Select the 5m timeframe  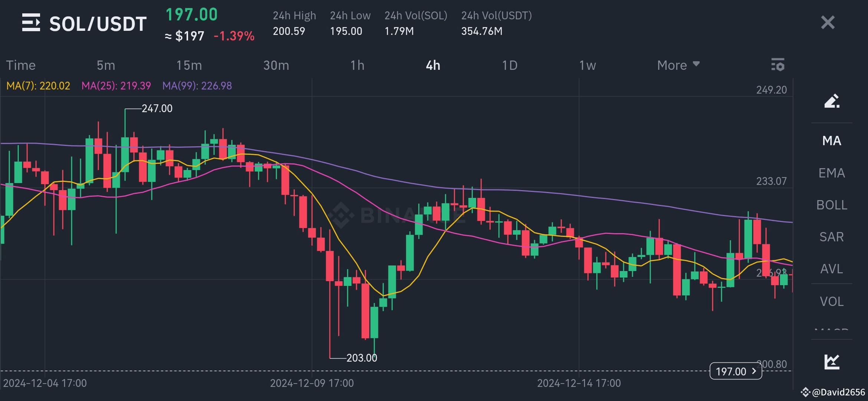tap(105, 65)
